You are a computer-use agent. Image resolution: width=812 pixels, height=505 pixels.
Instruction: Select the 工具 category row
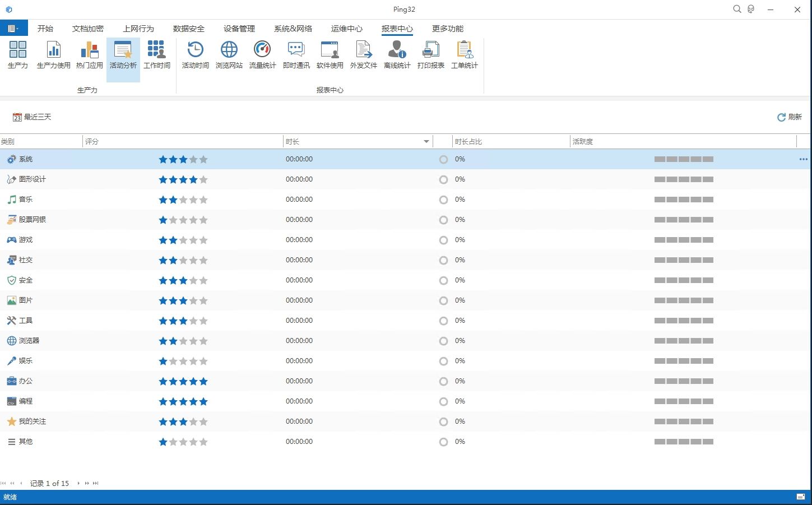[406, 321]
